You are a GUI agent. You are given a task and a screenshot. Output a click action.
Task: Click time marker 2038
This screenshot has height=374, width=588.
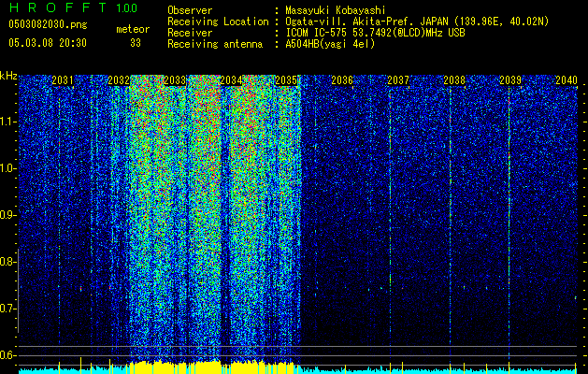point(454,80)
